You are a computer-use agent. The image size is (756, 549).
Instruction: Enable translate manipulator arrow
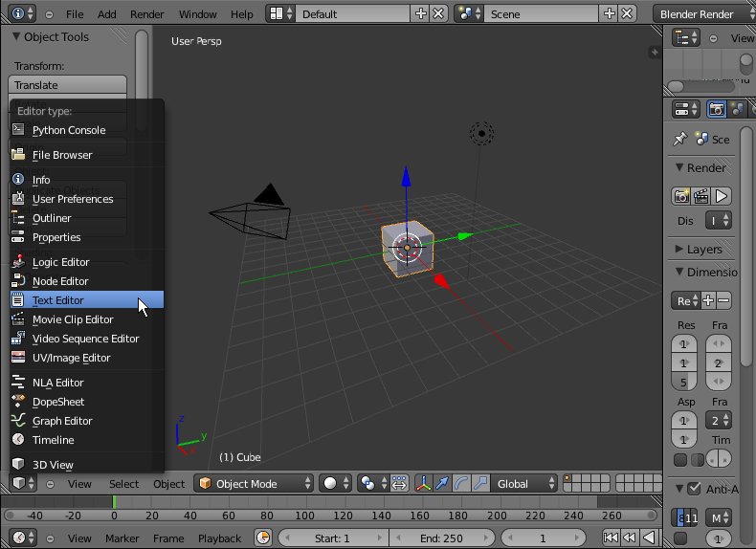click(442, 483)
